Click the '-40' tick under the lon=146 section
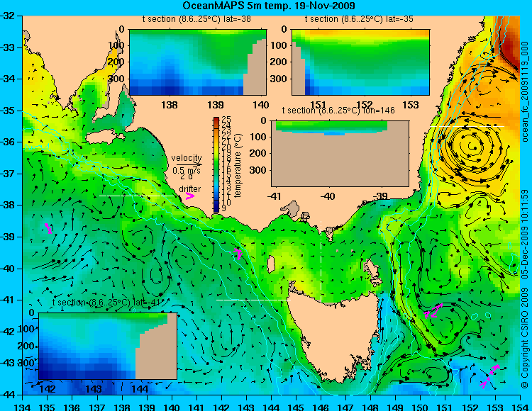The image size is (532, 411). click(x=328, y=196)
